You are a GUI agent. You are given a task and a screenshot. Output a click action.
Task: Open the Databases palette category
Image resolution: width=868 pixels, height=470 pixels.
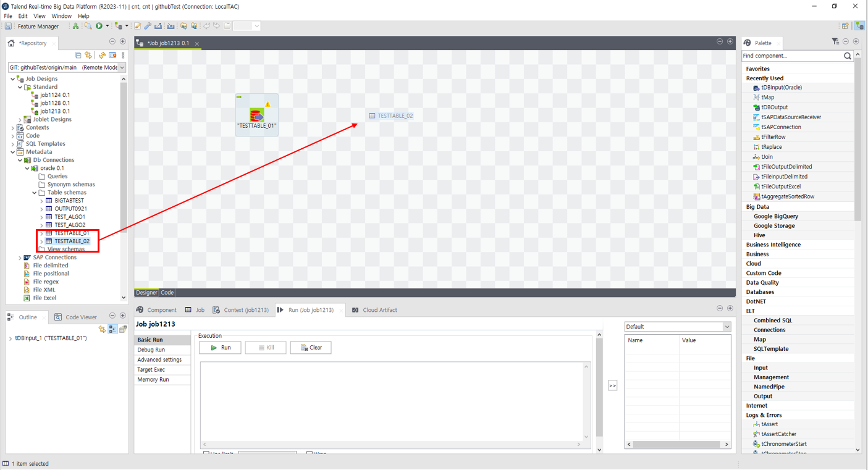pos(760,292)
